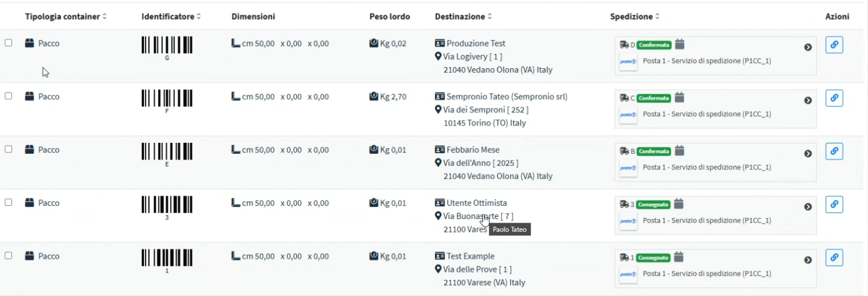The width and height of the screenshot is (868, 296).
Task: Sort by Spedizione column header
Action: coord(634,17)
